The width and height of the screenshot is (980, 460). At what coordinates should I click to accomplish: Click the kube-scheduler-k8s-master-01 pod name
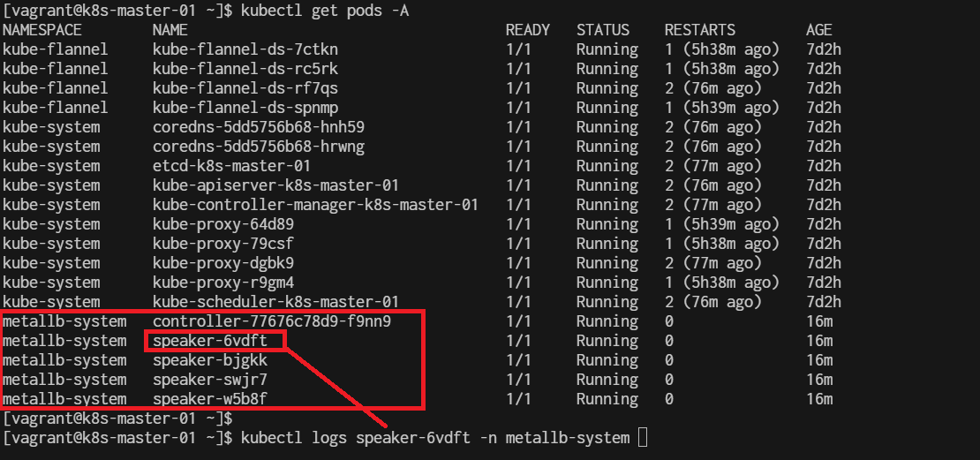coord(275,302)
